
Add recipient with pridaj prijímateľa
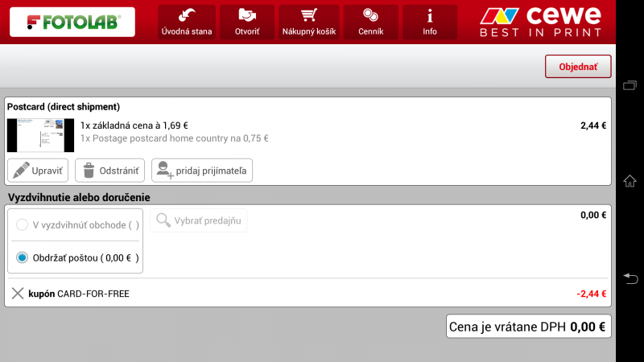203,171
